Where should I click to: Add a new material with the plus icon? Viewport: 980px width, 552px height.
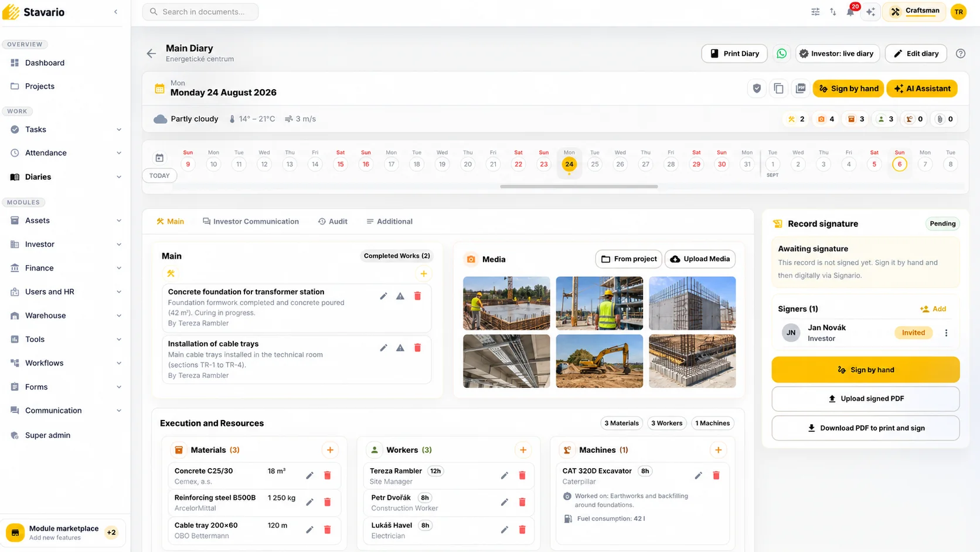click(x=330, y=450)
